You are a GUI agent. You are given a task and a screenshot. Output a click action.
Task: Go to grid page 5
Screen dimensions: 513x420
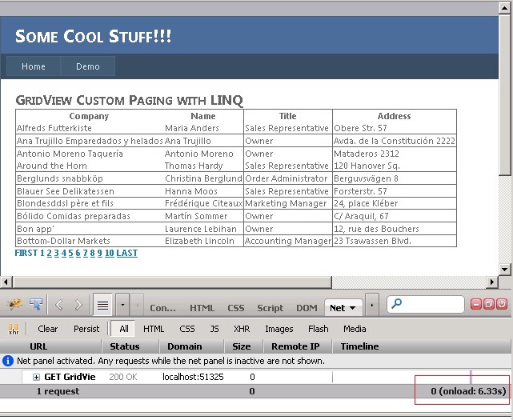(70, 253)
